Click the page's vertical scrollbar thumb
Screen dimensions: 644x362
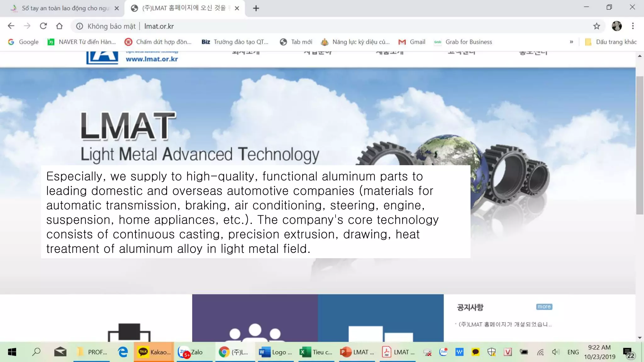pyautogui.click(x=640, y=145)
